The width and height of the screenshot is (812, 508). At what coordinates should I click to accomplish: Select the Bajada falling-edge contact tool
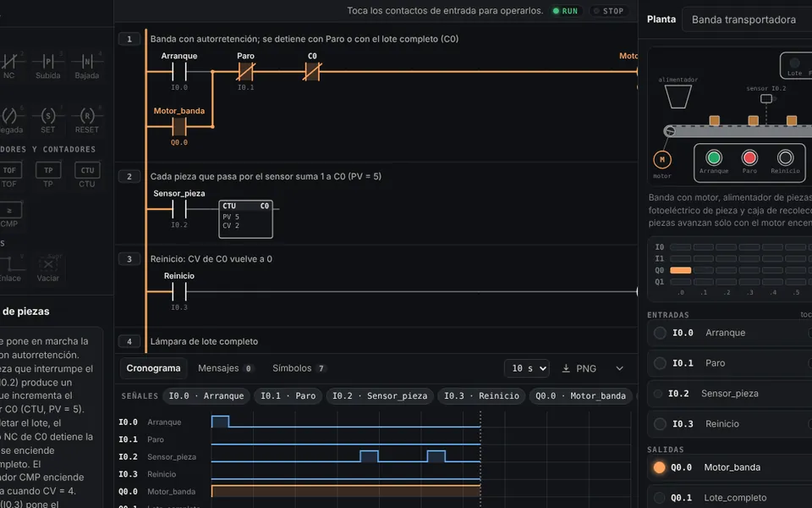pyautogui.click(x=86, y=66)
